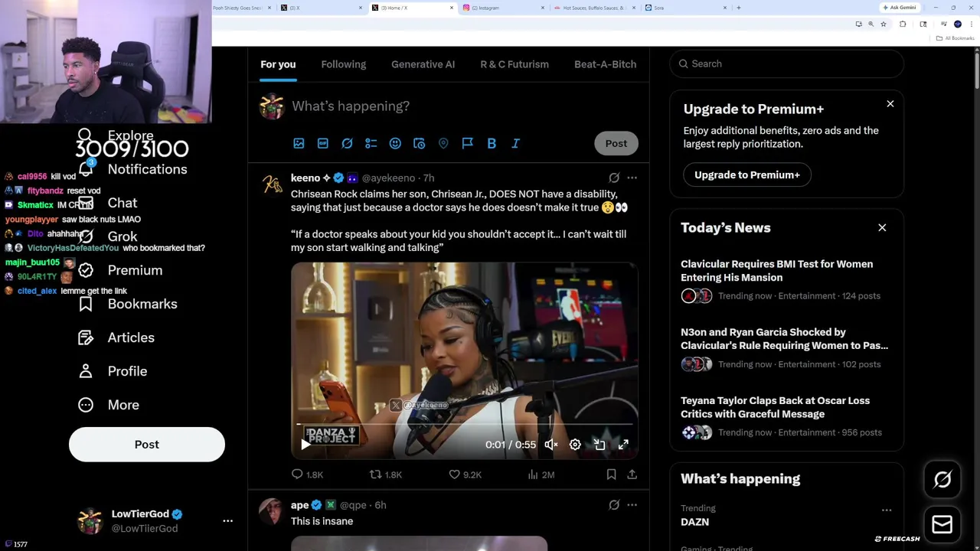980x551 pixels.
Task: Switch to Beat-A-Bitch tab
Action: (605, 64)
